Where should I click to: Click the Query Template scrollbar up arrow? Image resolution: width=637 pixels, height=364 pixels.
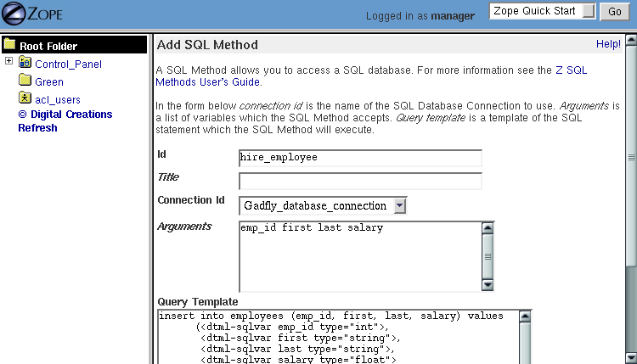point(525,316)
